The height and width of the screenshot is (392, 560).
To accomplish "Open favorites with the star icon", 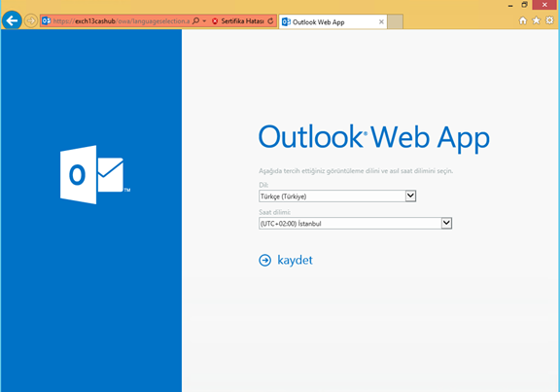I will coord(536,20).
